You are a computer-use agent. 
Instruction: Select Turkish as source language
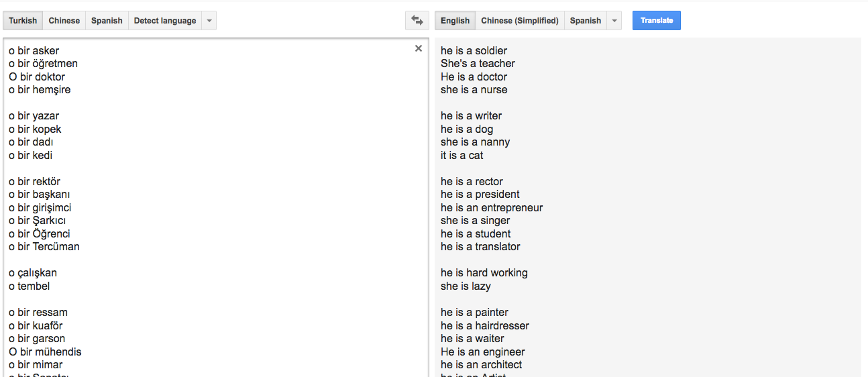pyautogui.click(x=23, y=21)
